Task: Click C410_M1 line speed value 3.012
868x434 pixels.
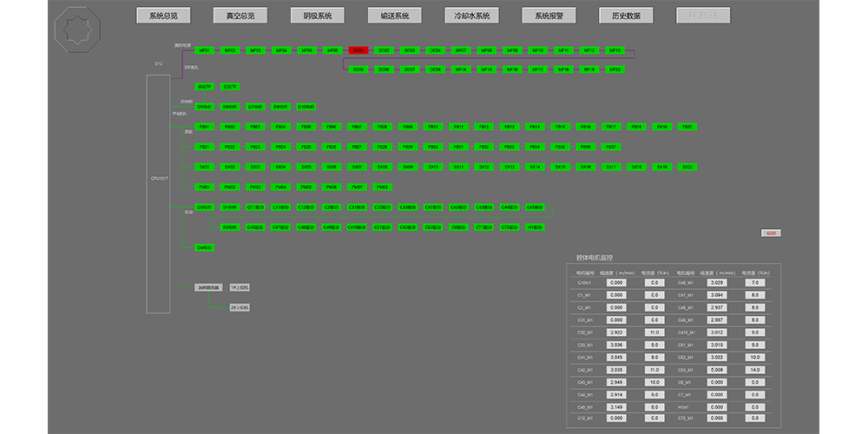Action: coord(718,332)
